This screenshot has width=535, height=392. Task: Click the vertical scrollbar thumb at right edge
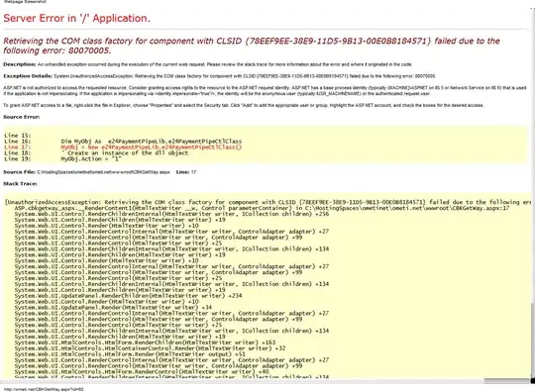tap(532, 340)
